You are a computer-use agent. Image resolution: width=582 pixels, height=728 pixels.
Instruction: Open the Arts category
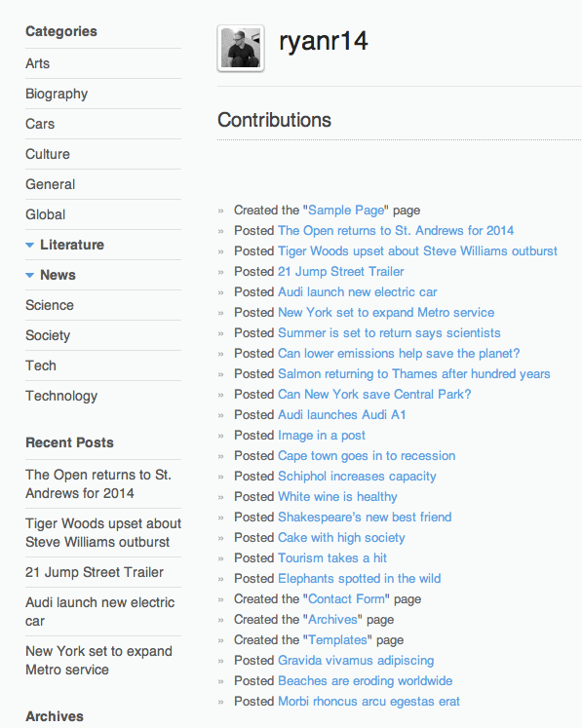pos(38,63)
